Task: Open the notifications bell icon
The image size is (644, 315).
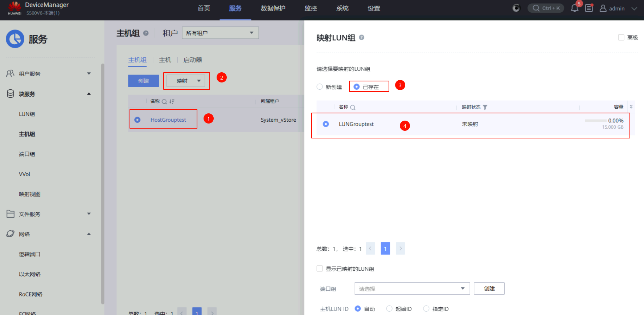Action: [x=574, y=8]
